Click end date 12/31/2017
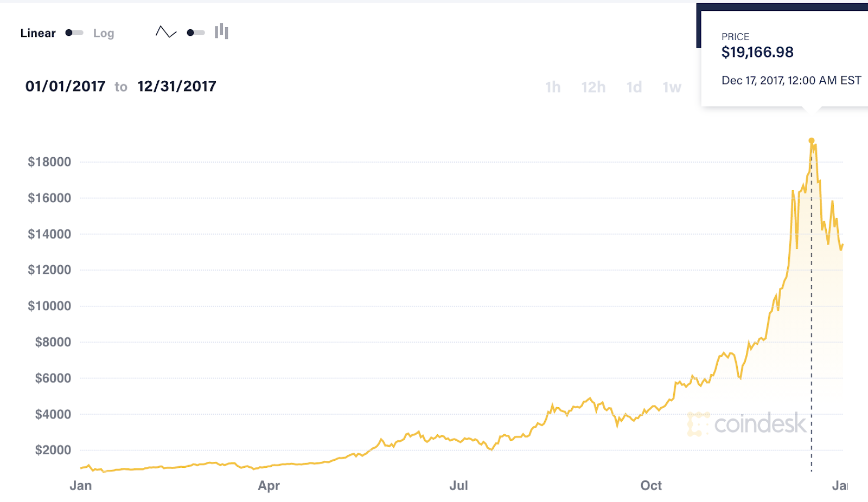The width and height of the screenshot is (868, 502). tap(177, 86)
